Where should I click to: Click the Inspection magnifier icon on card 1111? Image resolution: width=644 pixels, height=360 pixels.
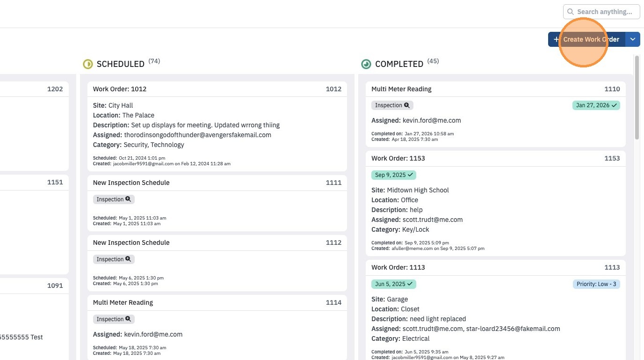coord(128,199)
